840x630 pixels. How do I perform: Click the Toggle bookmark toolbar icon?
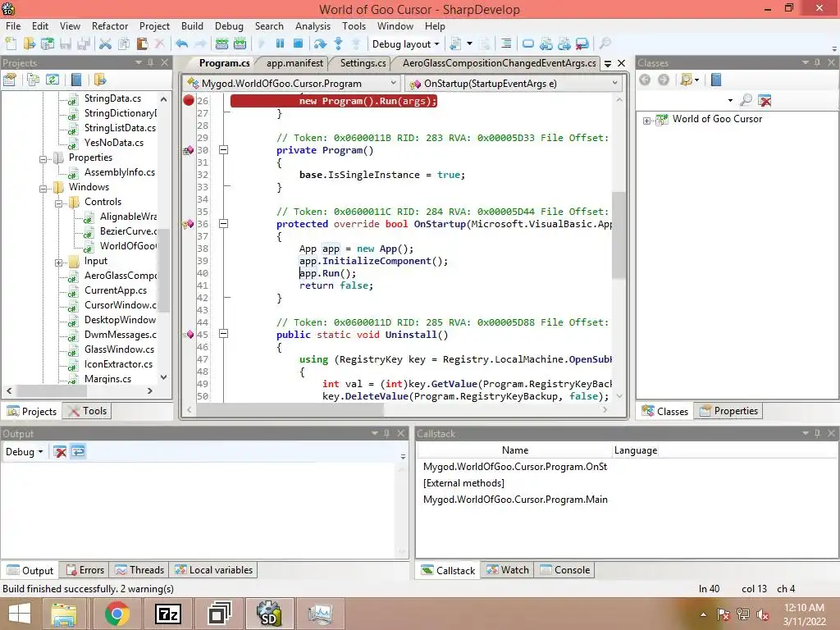point(527,44)
